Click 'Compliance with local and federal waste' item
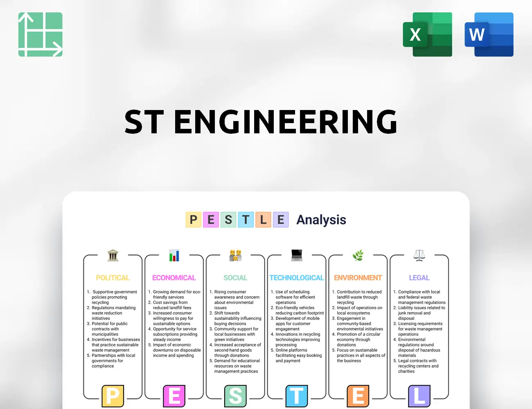 tap(419, 297)
